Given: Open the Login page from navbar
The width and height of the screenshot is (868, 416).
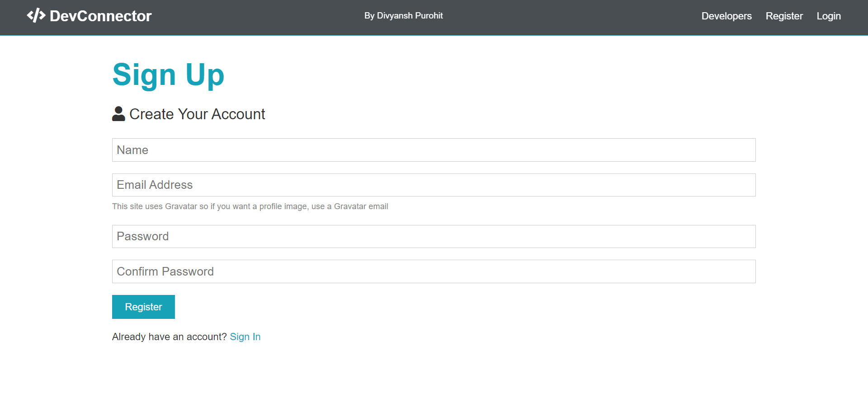Looking at the screenshot, I should [829, 16].
